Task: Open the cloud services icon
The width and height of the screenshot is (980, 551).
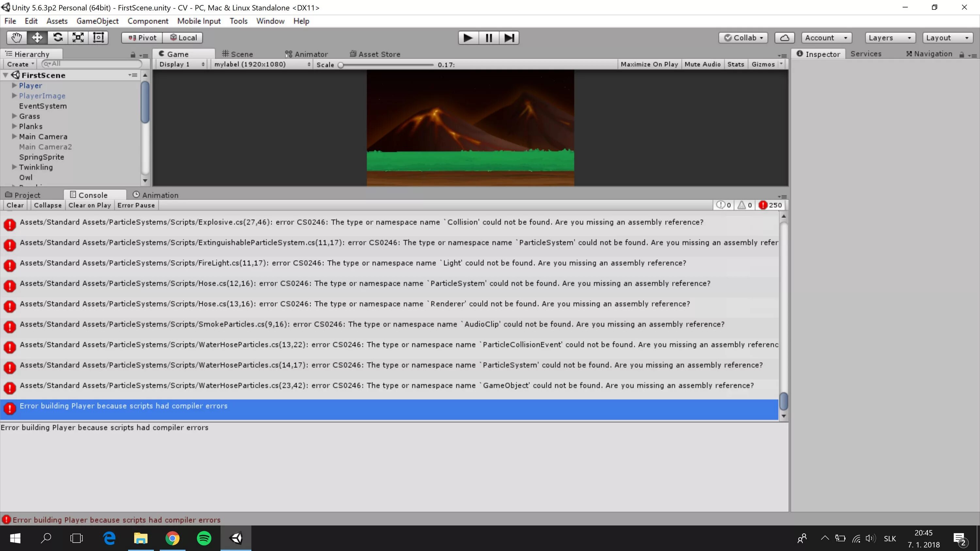Action: (x=784, y=38)
